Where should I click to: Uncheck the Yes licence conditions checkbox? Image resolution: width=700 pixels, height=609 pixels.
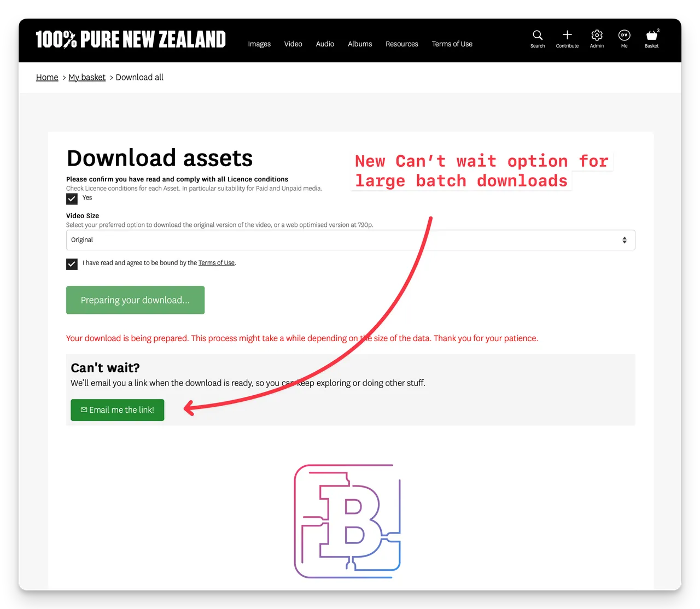tap(72, 199)
